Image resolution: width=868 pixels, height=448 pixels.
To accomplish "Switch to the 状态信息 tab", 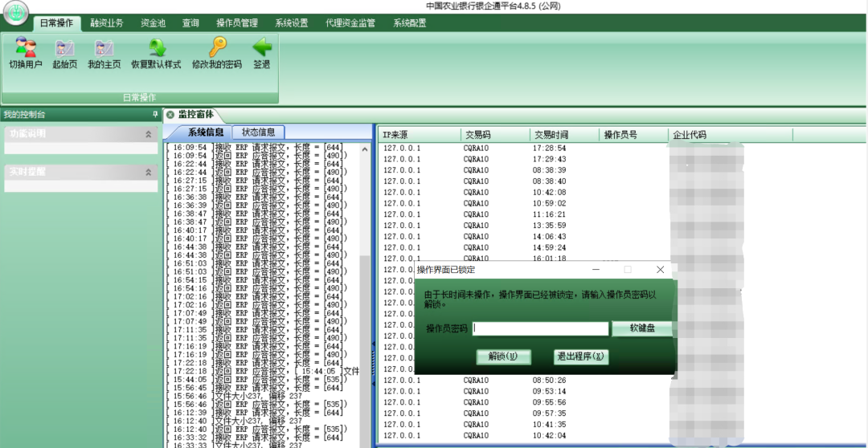I will pos(258,132).
